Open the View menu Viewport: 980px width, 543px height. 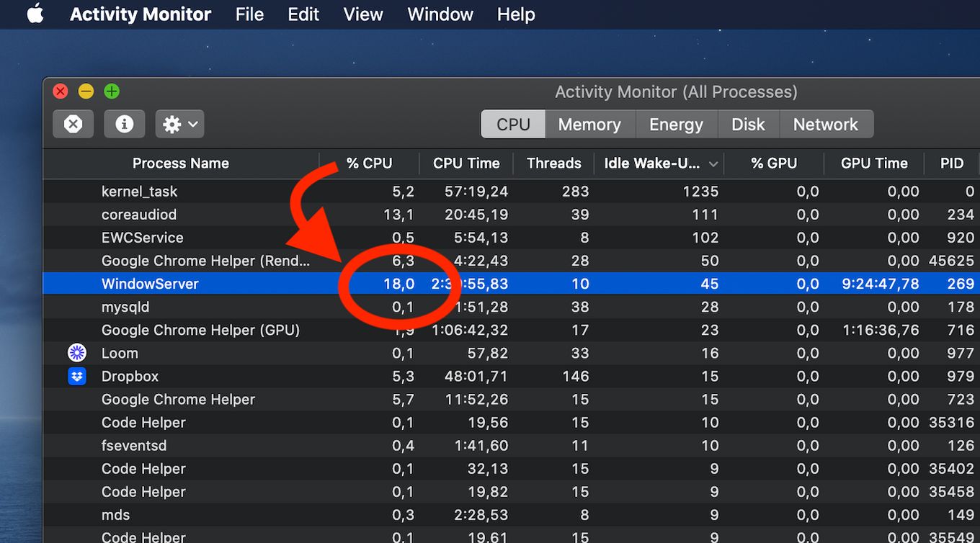click(363, 14)
